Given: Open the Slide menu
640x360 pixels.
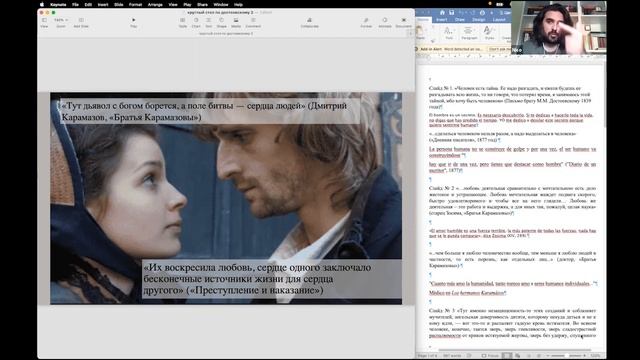Looking at the screenshot, I should [x=119, y=4].
